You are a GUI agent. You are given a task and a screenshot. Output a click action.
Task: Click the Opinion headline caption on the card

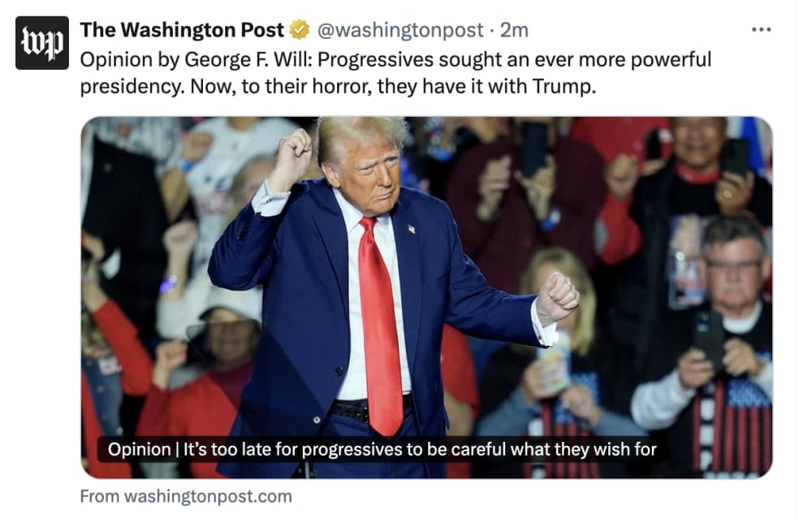(x=382, y=449)
